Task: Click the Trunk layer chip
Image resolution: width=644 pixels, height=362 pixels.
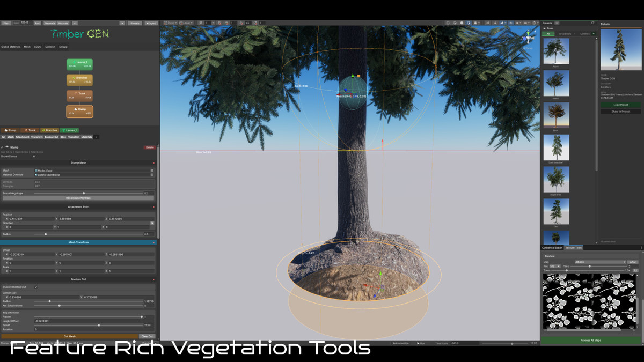Action: click(x=30, y=130)
